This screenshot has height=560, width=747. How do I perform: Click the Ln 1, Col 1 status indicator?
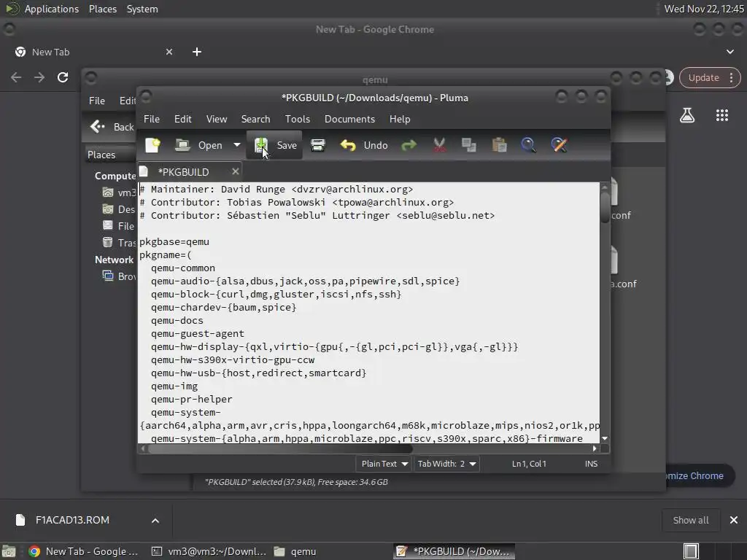(x=529, y=464)
